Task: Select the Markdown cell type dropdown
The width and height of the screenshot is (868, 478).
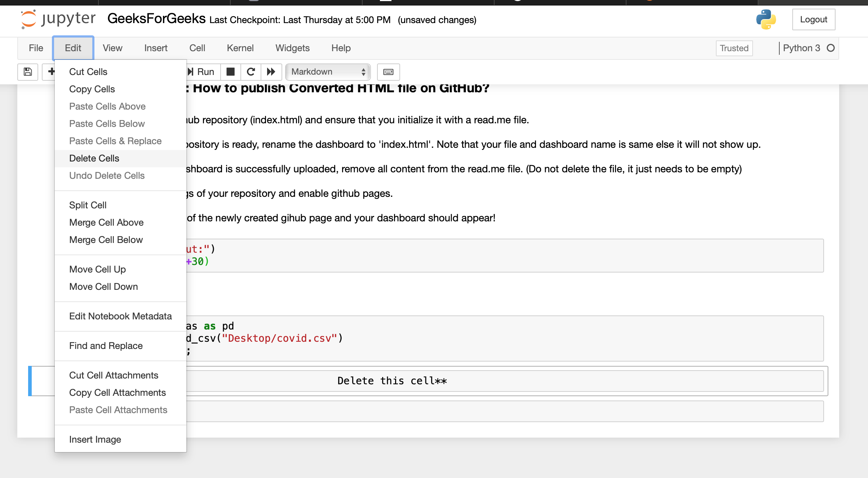Action: (x=327, y=72)
